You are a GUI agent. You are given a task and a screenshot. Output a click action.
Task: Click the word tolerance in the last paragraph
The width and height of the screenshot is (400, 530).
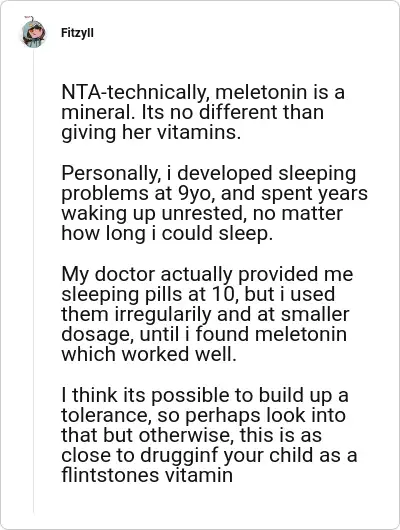click(106, 415)
